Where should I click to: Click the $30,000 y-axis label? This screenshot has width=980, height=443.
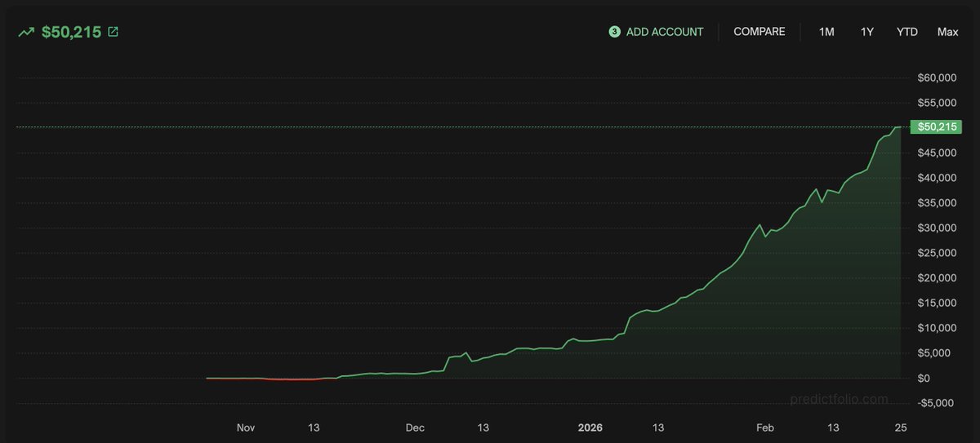937,228
